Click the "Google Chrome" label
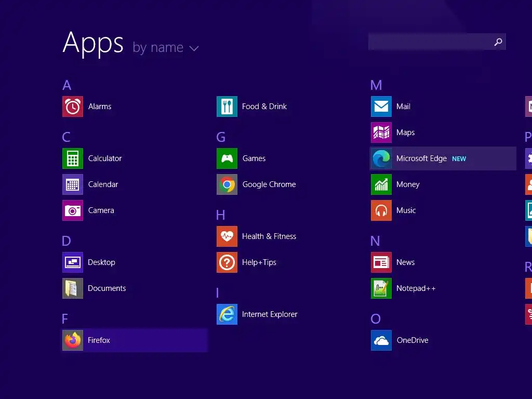The image size is (532, 399). 269,184
